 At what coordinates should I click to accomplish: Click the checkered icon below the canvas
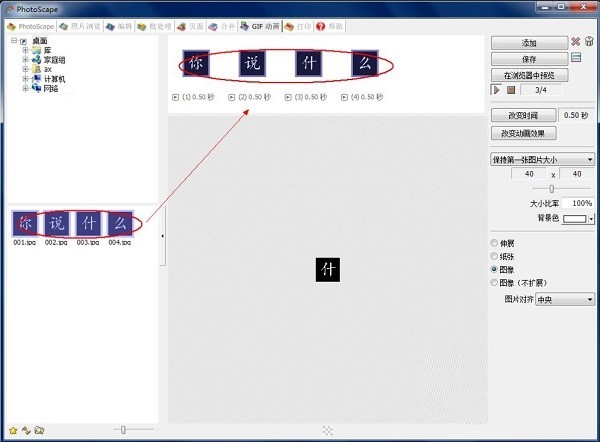pyautogui.click(x=328, y=431)
